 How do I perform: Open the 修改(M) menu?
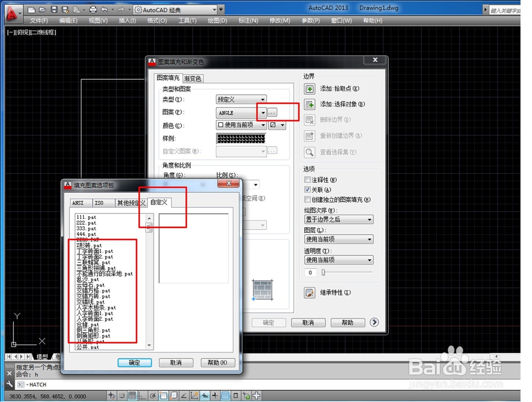tap(280, 20)
